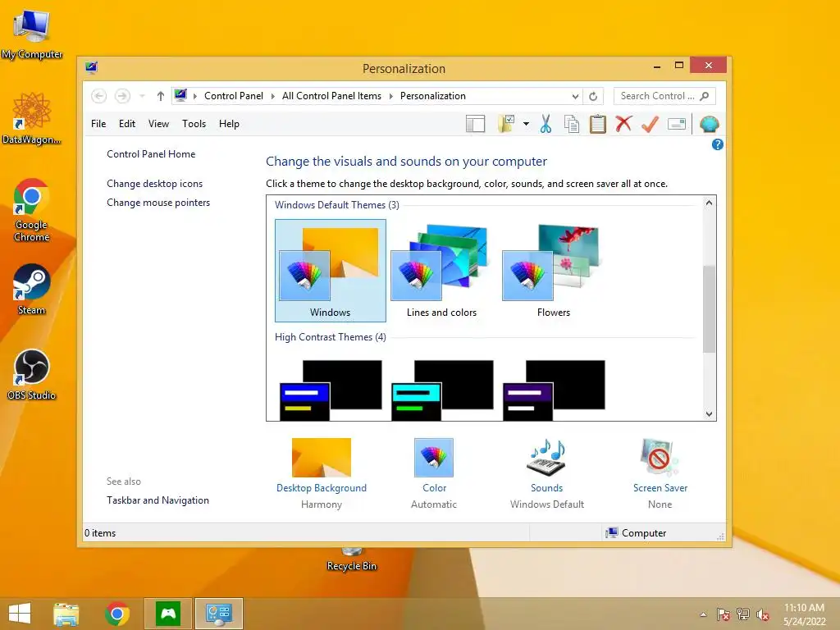Click the Properties/rename toolbar icon

(677, 125)
